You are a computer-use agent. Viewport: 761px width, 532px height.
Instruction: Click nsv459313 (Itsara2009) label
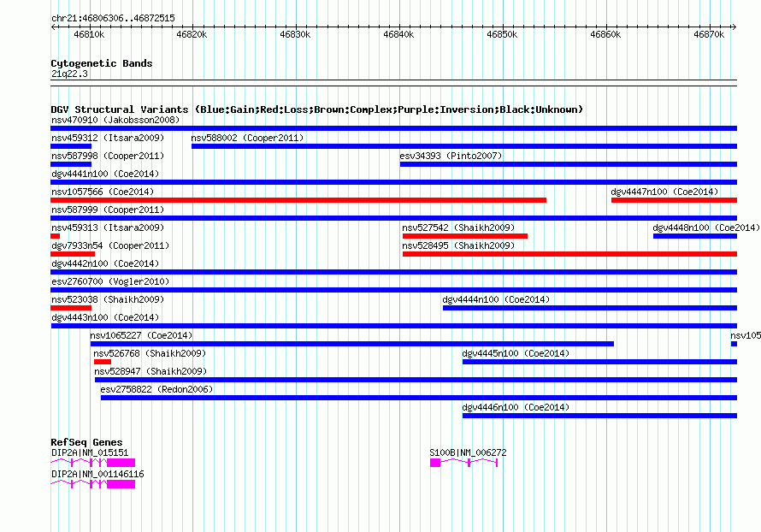point(108,228)
